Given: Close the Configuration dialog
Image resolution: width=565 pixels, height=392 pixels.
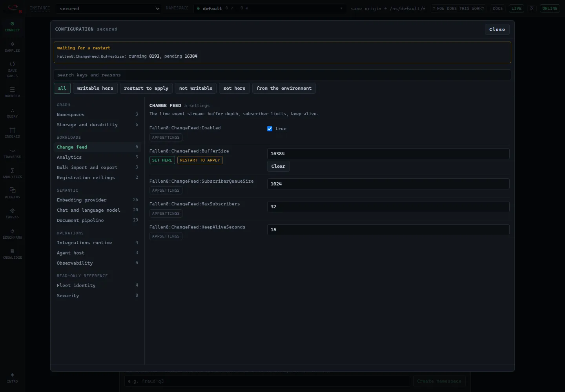Looking at the screenshot, I should 497,29.
